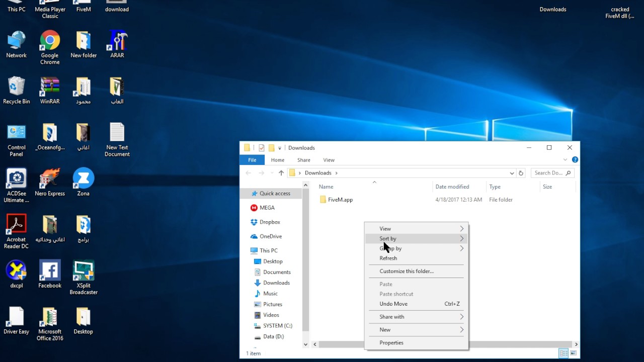Click the New folder quick access toolbar icon
Screen dimensions: 644x362
click(271, 148)
